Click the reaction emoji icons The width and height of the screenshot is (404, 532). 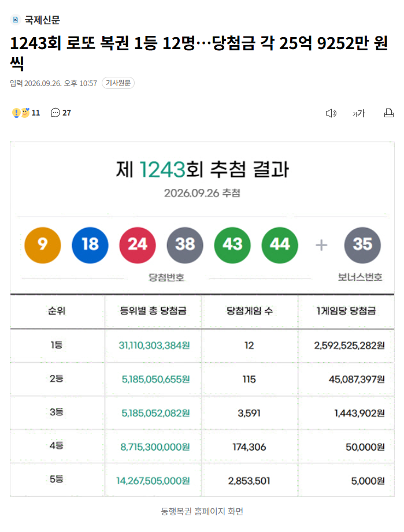[21, 113]
